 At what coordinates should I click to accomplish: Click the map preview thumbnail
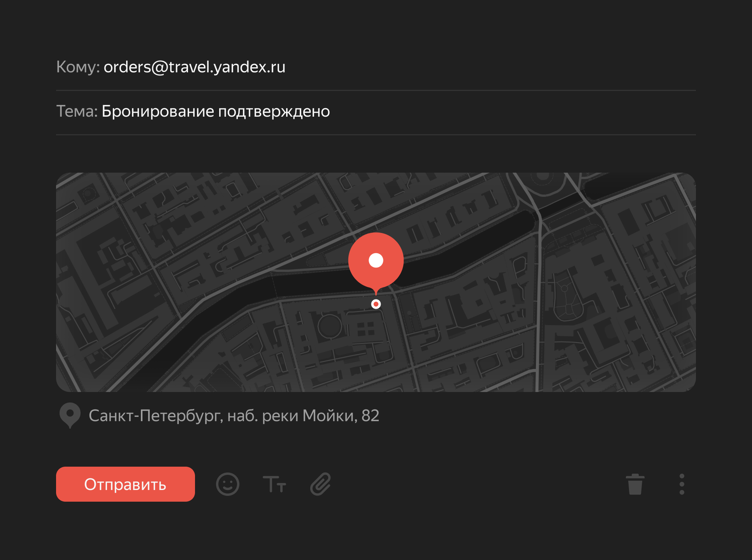click(x=376, y=282)
